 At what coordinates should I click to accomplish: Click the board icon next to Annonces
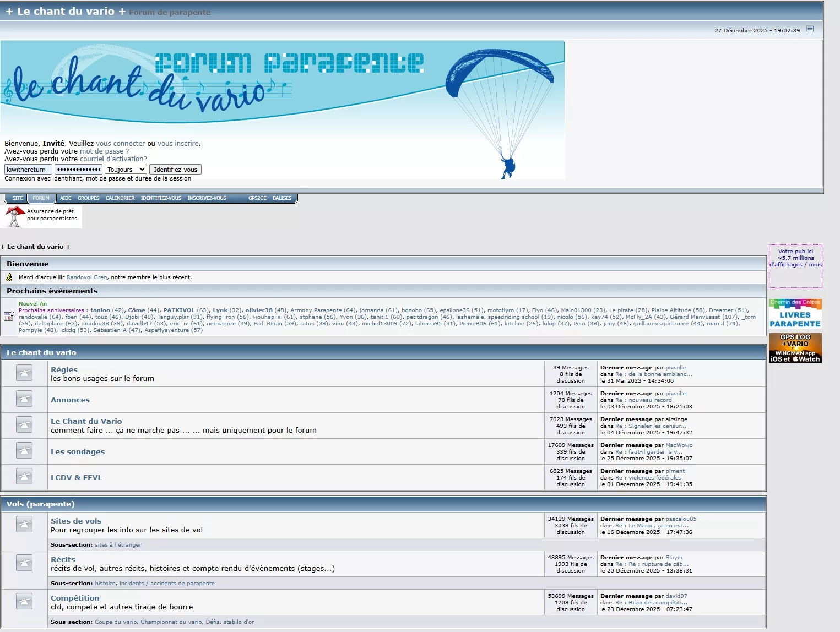point(24,399)
